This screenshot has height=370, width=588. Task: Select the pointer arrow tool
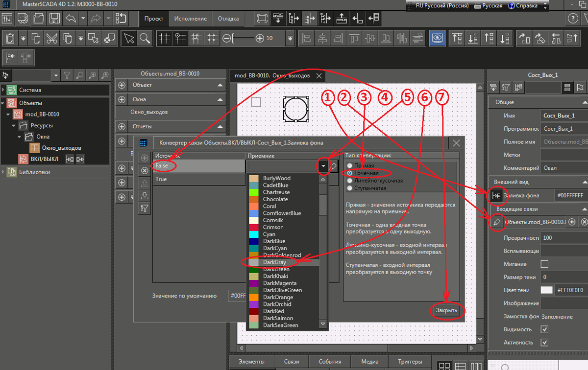coord(129,38)
